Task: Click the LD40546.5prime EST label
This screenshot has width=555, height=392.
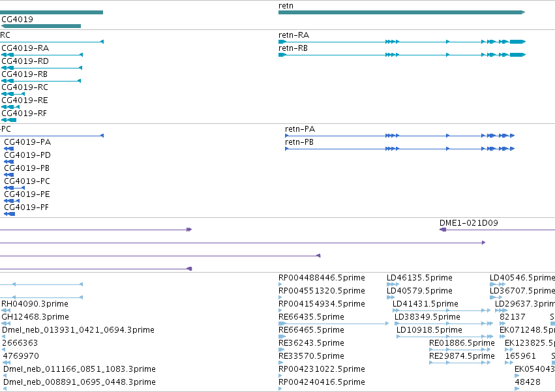Action: coord(522,278)
